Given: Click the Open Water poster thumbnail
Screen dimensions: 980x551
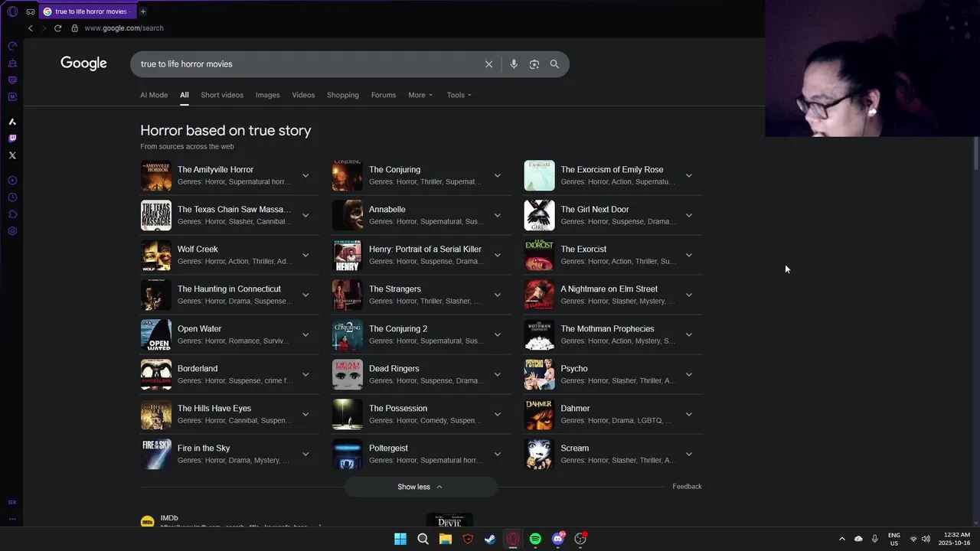Looking at the screenshot, I should coord(156,335).
